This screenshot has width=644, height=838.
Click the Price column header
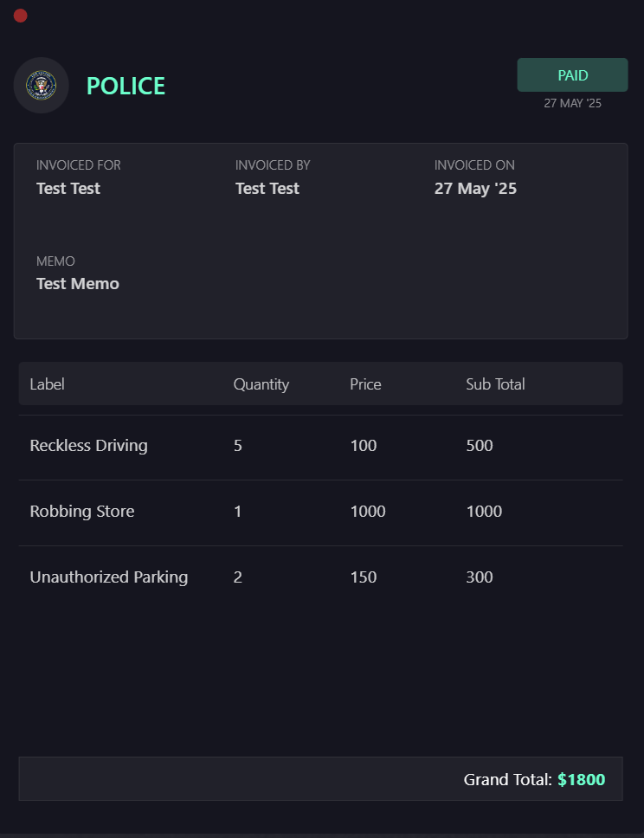point(365,384)
